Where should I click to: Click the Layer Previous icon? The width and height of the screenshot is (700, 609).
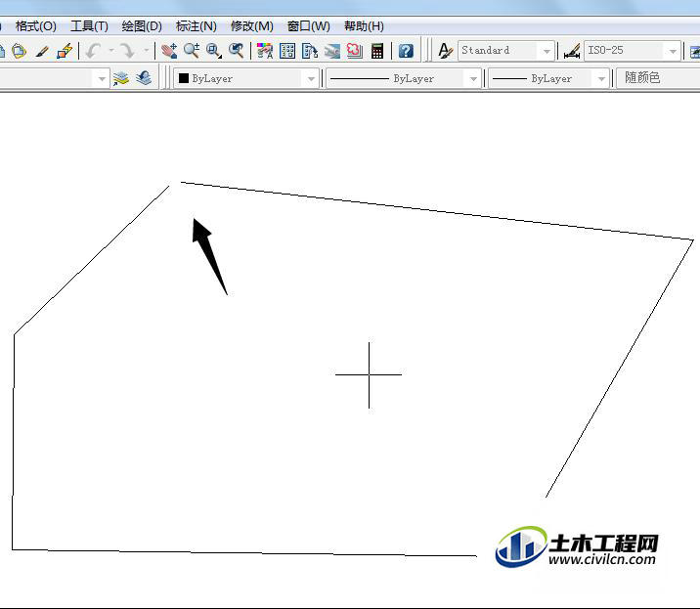(144, 78)
